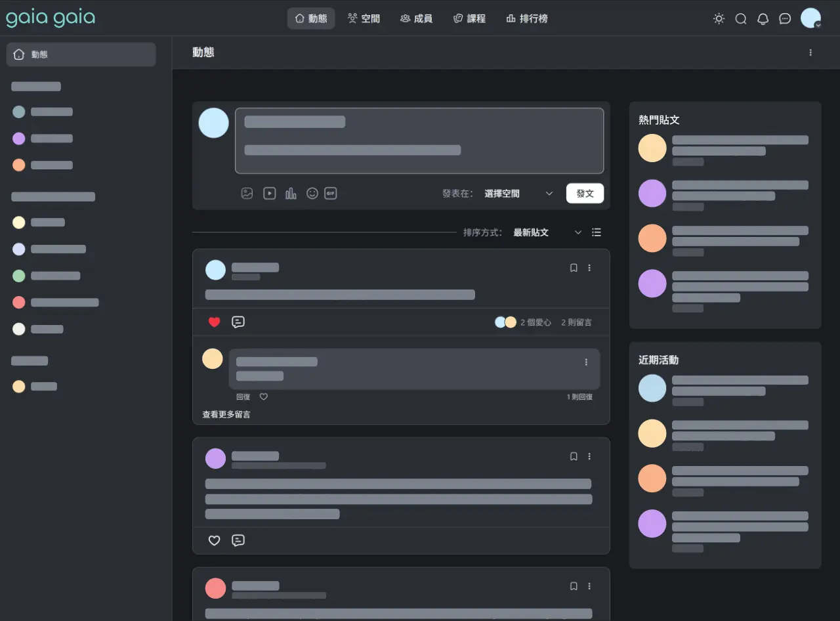This screenshot has height=621, width=840.
Task: Open the notifications bell
Action: (x=763, y=18)
